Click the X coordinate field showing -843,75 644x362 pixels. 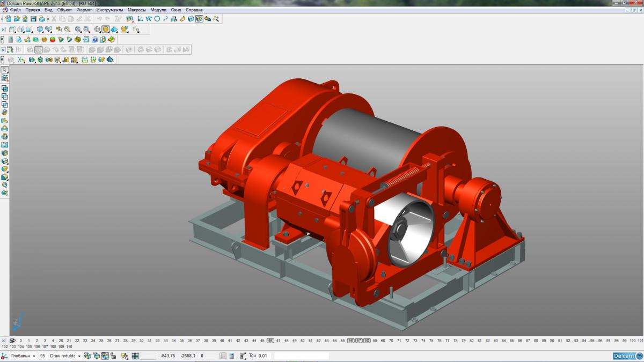tap(168, 356)
